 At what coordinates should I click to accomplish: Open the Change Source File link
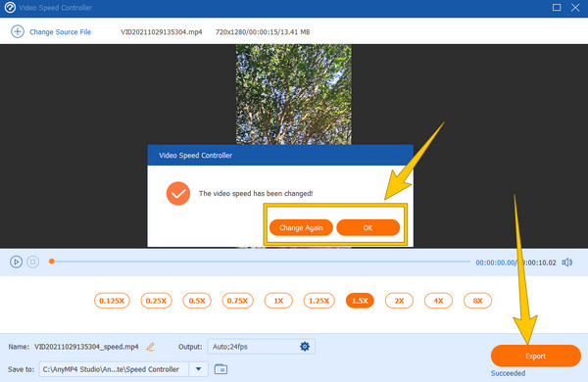60,32
